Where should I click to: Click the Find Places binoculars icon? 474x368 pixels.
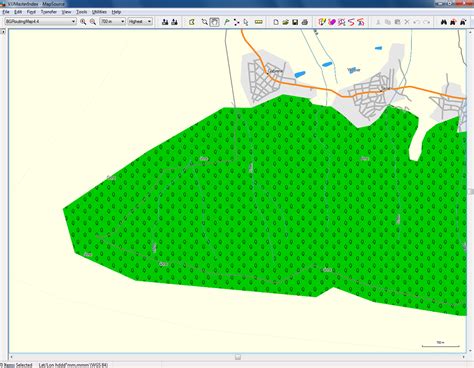(x=444, y=22)
